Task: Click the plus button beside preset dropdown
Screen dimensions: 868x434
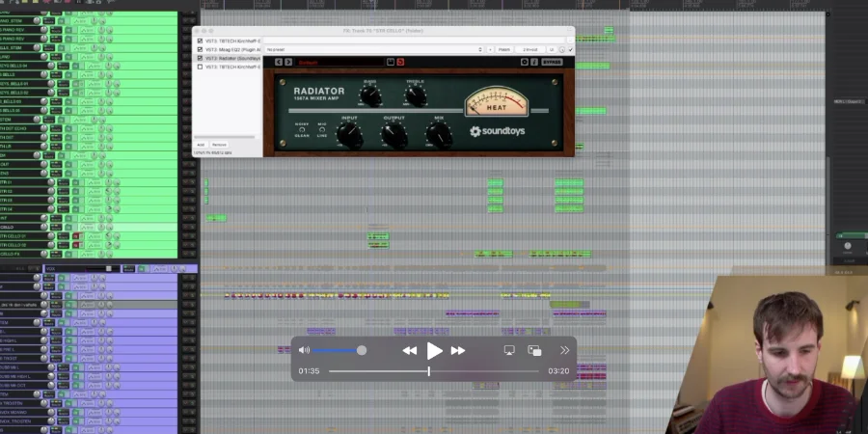Action: 491,50
